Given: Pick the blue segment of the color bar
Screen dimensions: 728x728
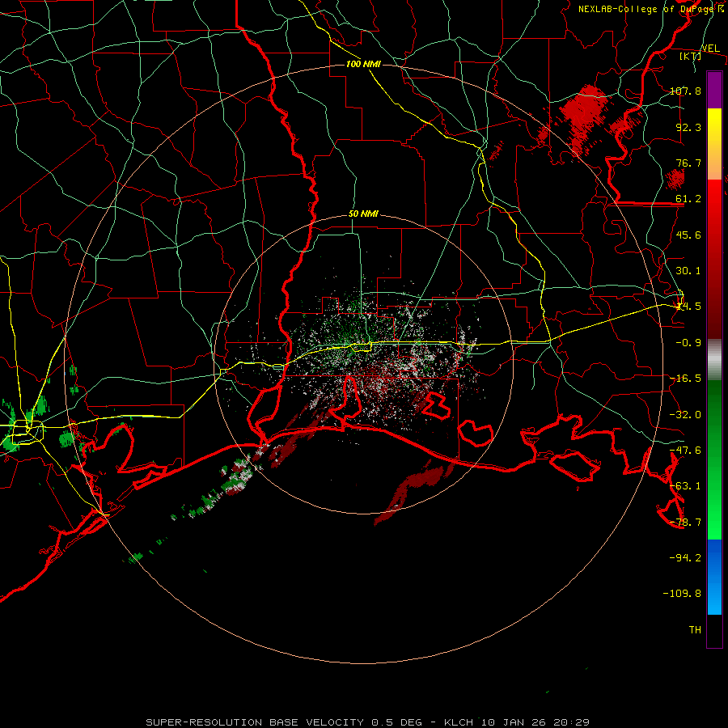Looking at the screenshot, I should (x=714, y=577).
